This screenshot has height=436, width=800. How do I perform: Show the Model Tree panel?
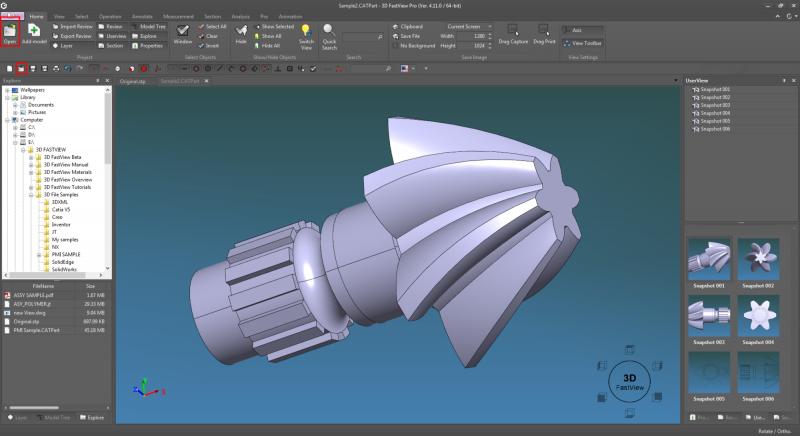coord(149,27)
